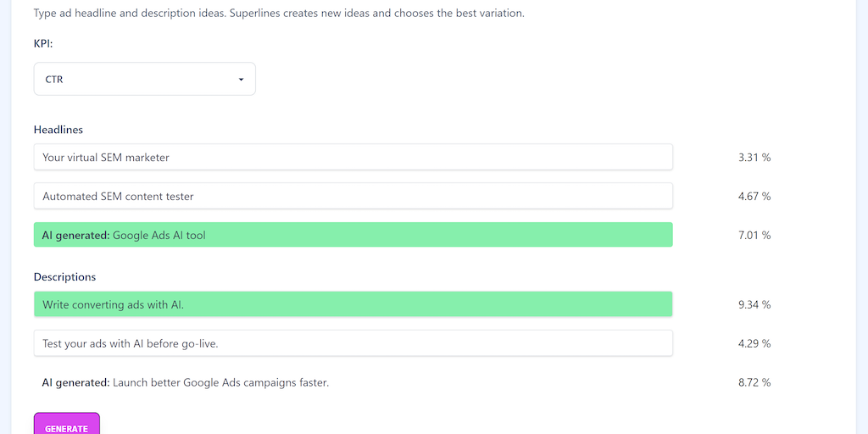
Task: Select the "Automated SEM content tester" headline field
Action: (x=353, y=196)
